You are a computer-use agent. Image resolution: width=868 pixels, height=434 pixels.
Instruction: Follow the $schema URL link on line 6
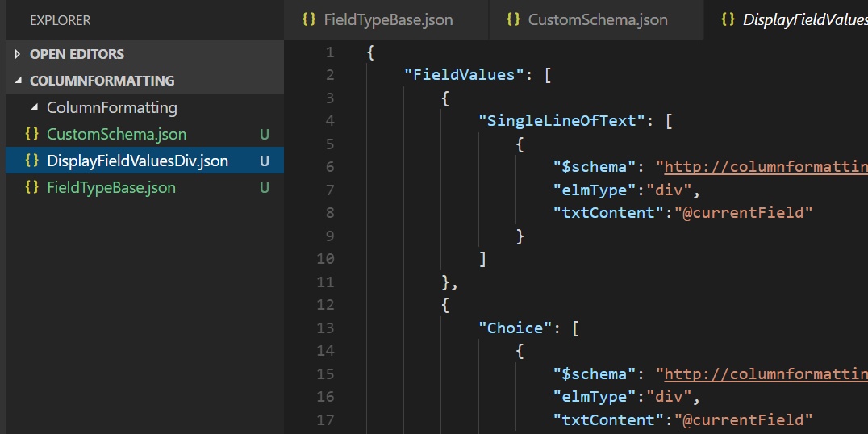(766, 167)
